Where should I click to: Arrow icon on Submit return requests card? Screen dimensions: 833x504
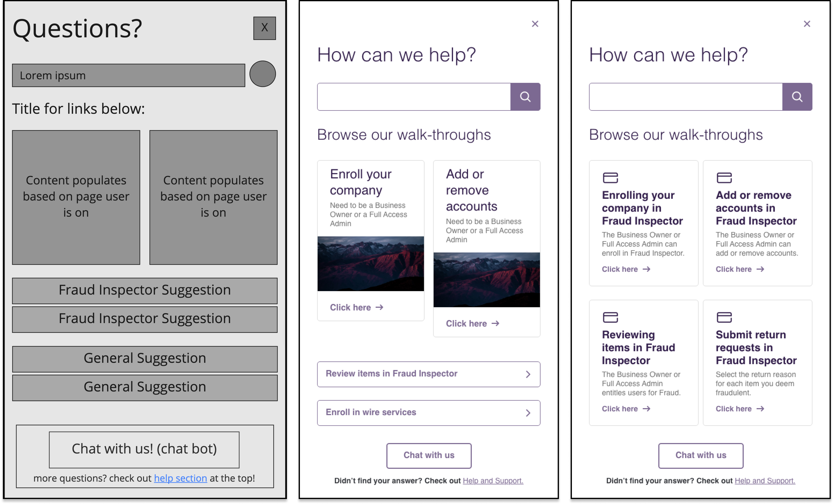[x=761, y=409]
